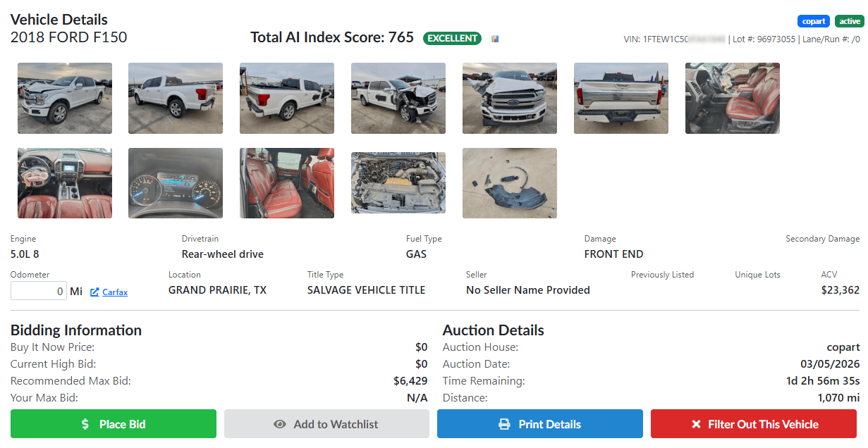Open the instrument cluster gauge photo
Image resolution: width=868 pixels, height=448 pixels.
176,183
